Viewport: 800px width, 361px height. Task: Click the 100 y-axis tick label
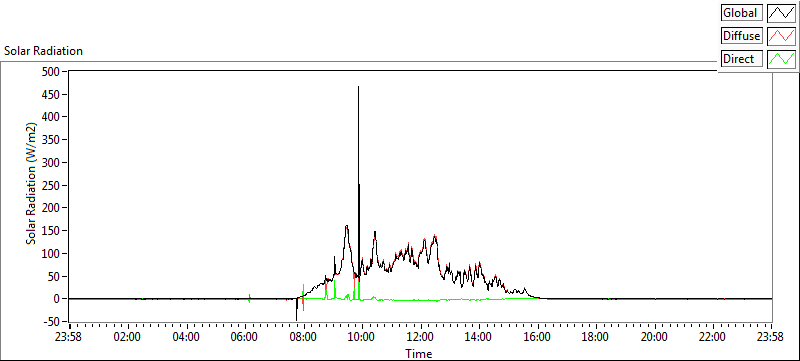click(50, 253)
